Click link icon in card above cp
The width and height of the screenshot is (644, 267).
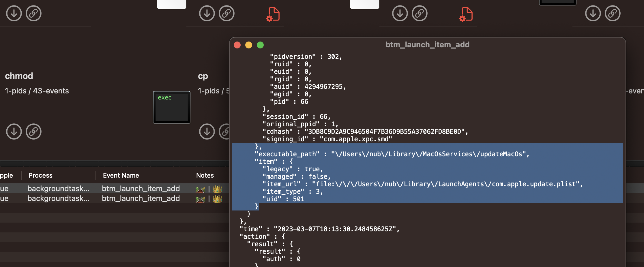[226, 13]
